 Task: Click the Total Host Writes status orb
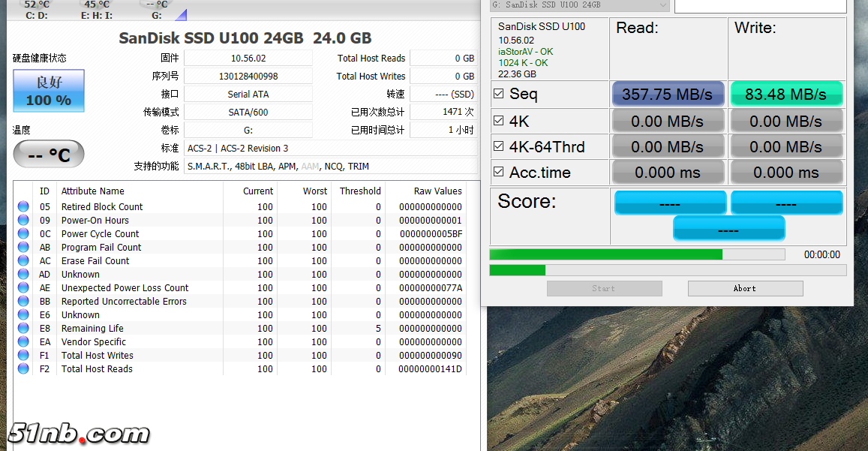(23, 356)
